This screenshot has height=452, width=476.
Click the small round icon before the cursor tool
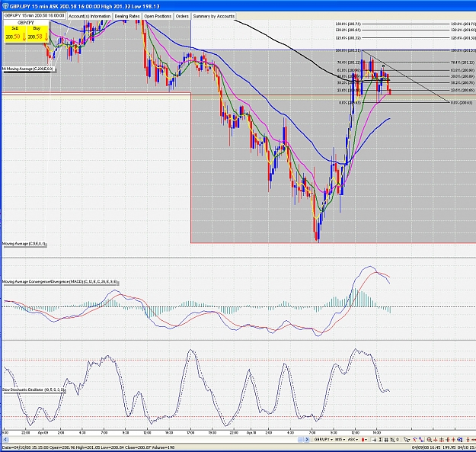[398, 439]
